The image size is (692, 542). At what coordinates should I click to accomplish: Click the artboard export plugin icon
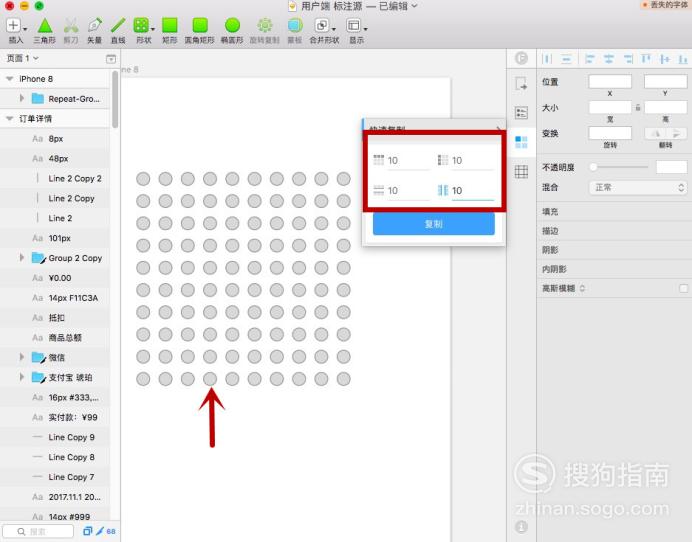pyautogui.click(x=521, y=84)
